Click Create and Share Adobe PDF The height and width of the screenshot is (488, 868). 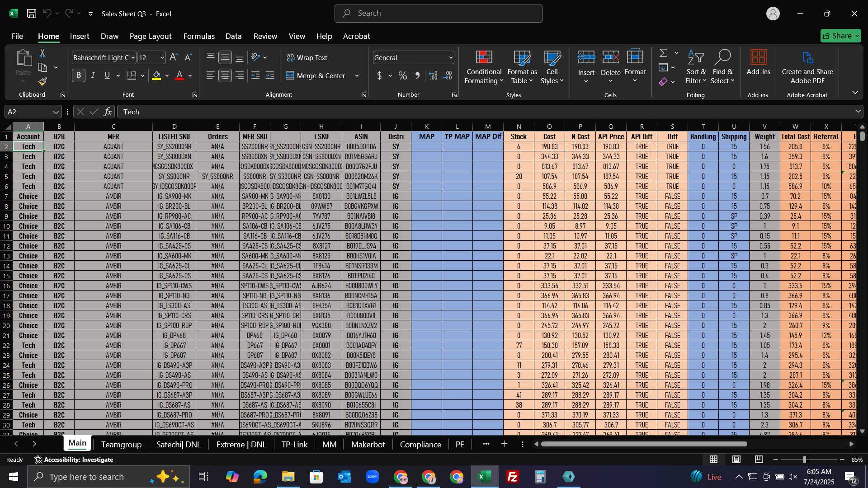[x=807, y=67]
